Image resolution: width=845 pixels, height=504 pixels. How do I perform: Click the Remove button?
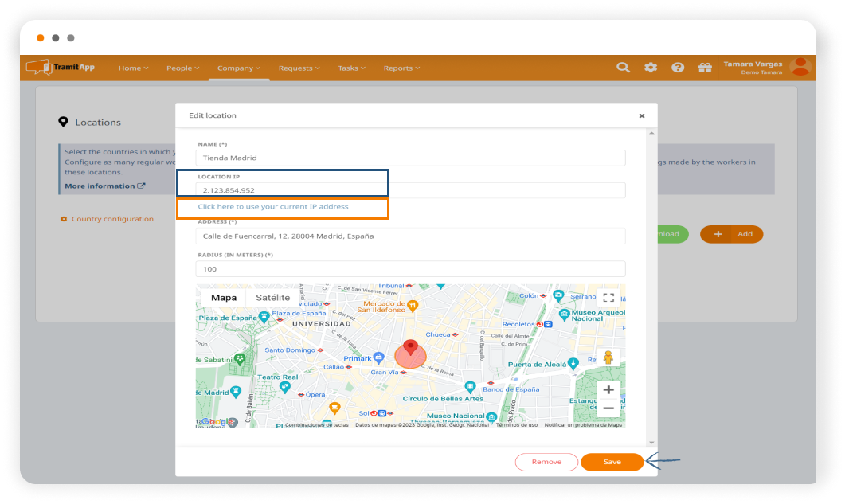click(546, 462)
